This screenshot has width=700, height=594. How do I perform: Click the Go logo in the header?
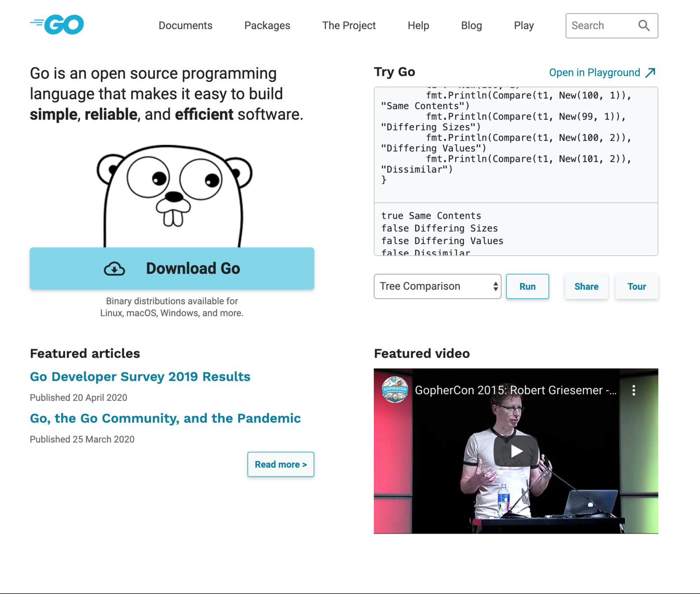pyautogui.click(x=57, y=25)
